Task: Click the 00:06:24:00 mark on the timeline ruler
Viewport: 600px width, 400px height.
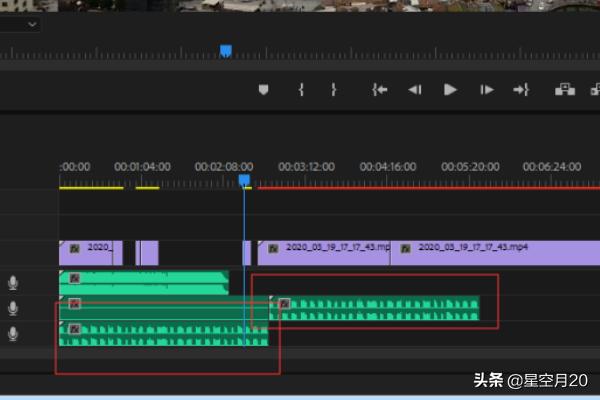Action: [x=552, y=167]
